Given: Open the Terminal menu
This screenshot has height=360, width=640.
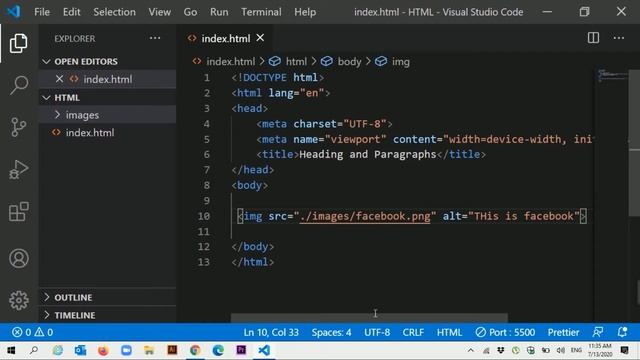Looking at the screenshot, I should click(261, 12).
